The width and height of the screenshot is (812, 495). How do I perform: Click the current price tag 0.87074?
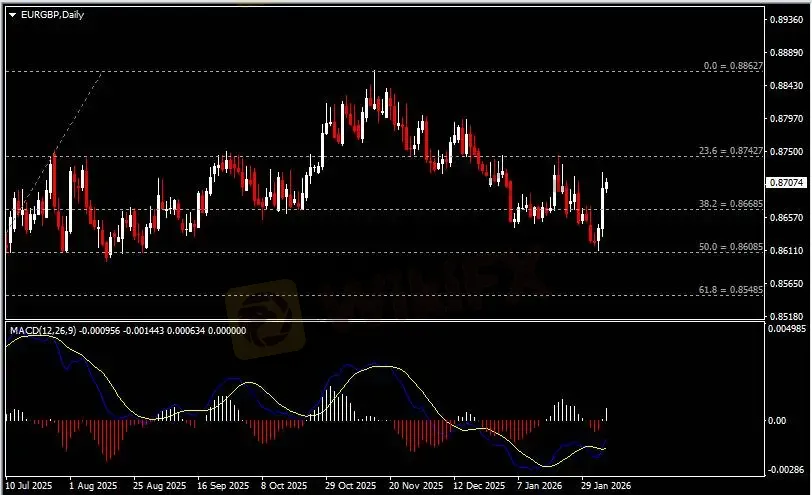(786, 182)
